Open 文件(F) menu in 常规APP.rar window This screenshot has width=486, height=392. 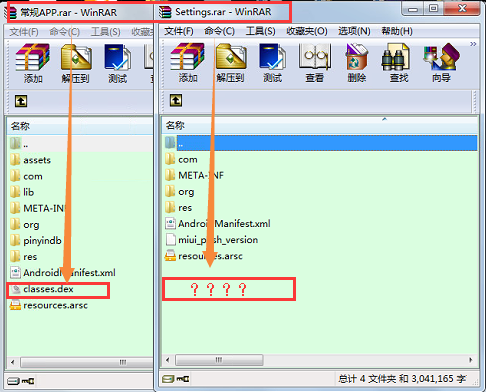click(24, 32)
